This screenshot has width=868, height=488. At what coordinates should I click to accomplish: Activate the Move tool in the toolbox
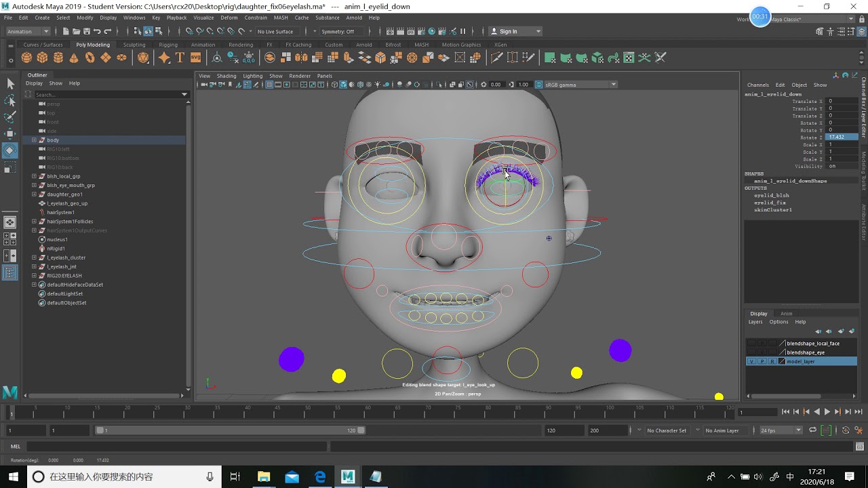click(x=10, y=134)
